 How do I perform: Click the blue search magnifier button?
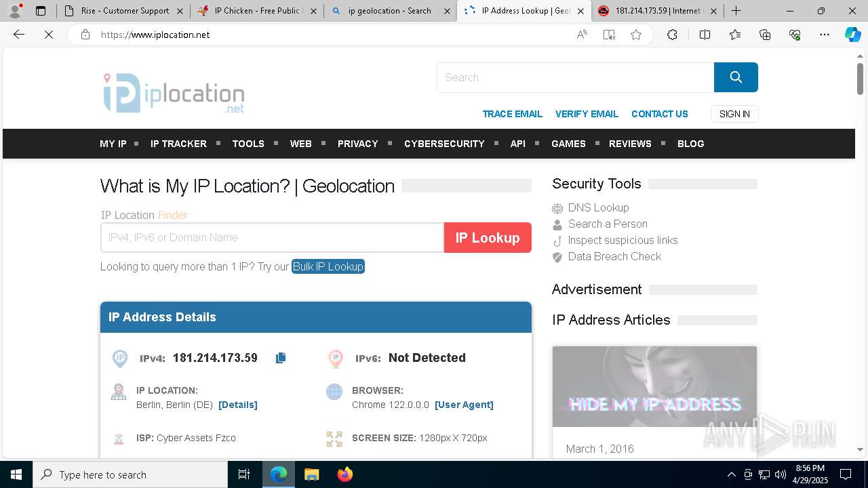tap(736, 77)
